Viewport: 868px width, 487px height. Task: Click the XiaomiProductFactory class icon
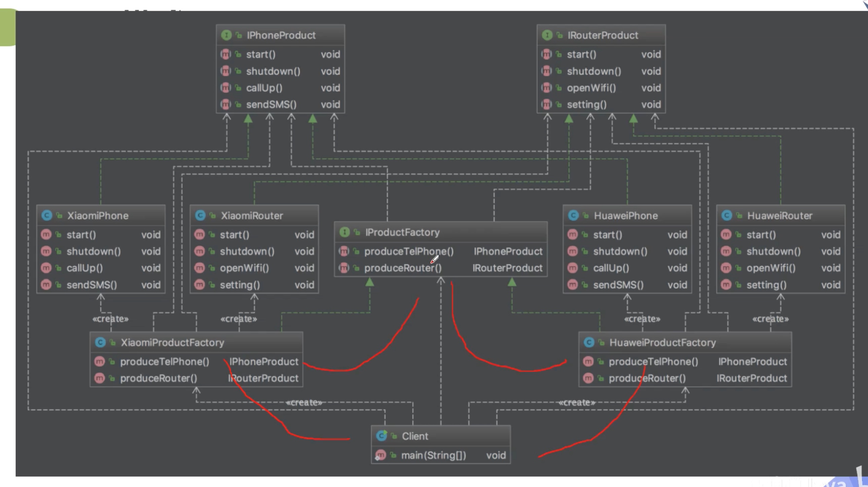pos(100,342)
